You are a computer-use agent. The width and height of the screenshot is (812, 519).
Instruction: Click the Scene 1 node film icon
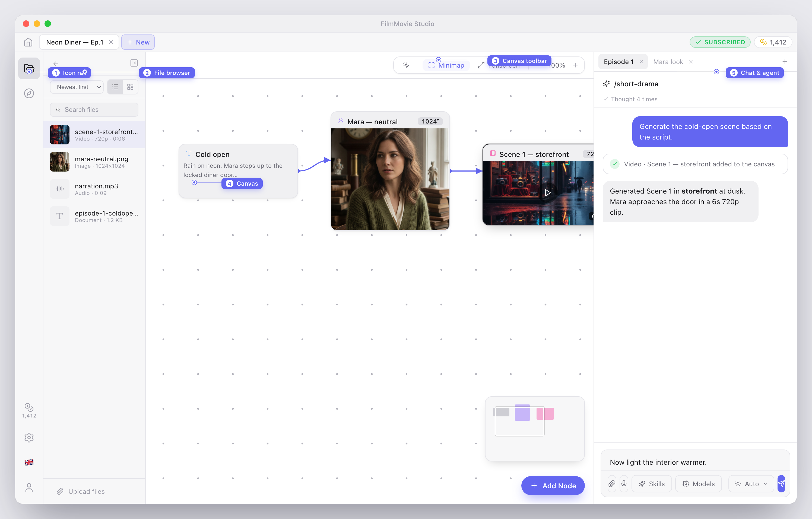(x=493, y=153)
